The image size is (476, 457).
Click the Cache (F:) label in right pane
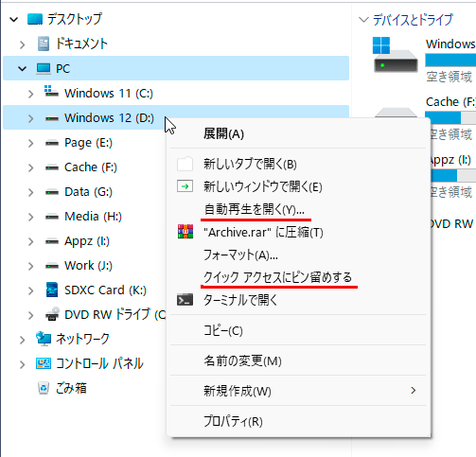coord(450,102)
